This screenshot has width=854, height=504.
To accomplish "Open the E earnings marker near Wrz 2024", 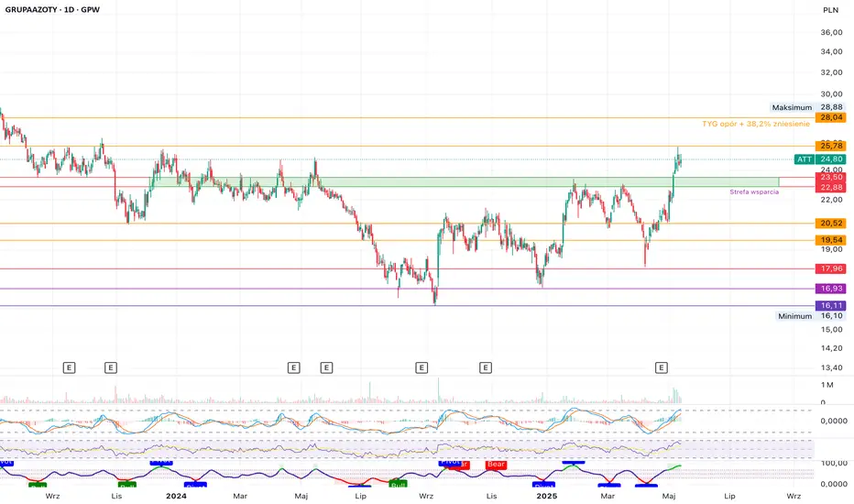I will [x=422, y=367].
